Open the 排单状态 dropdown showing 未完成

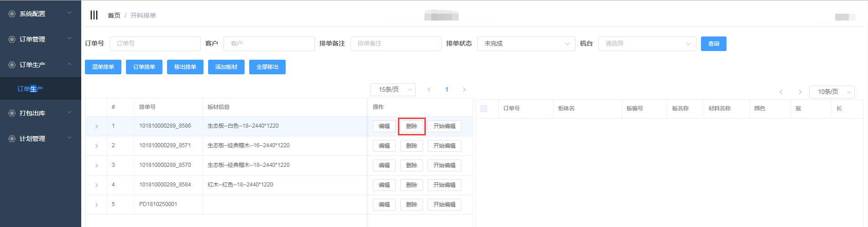pos(526,44)
